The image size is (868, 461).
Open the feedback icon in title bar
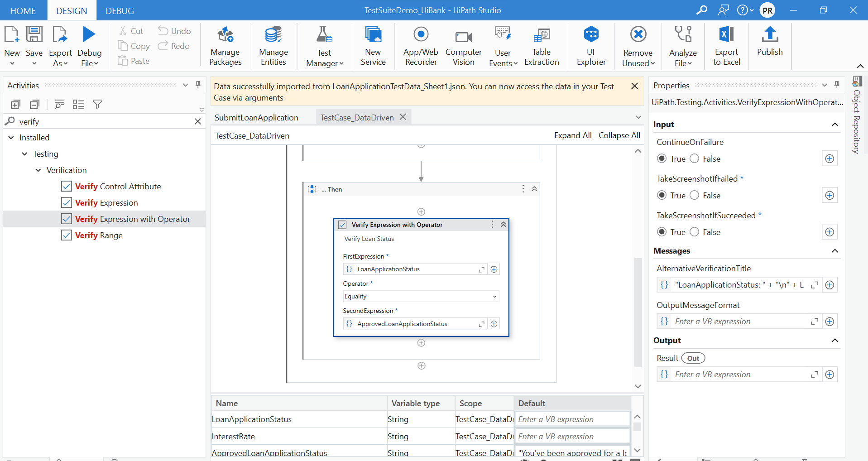click(x=723, y=10)
